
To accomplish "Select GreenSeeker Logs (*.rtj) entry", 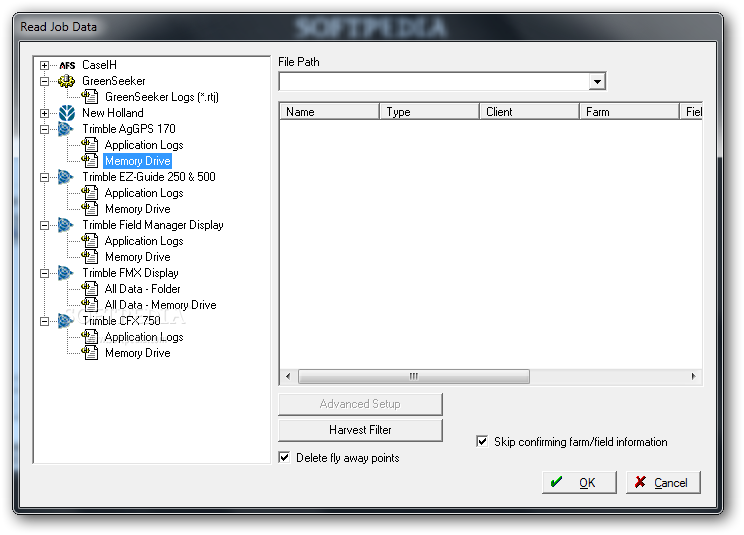I will pos(162,97).
